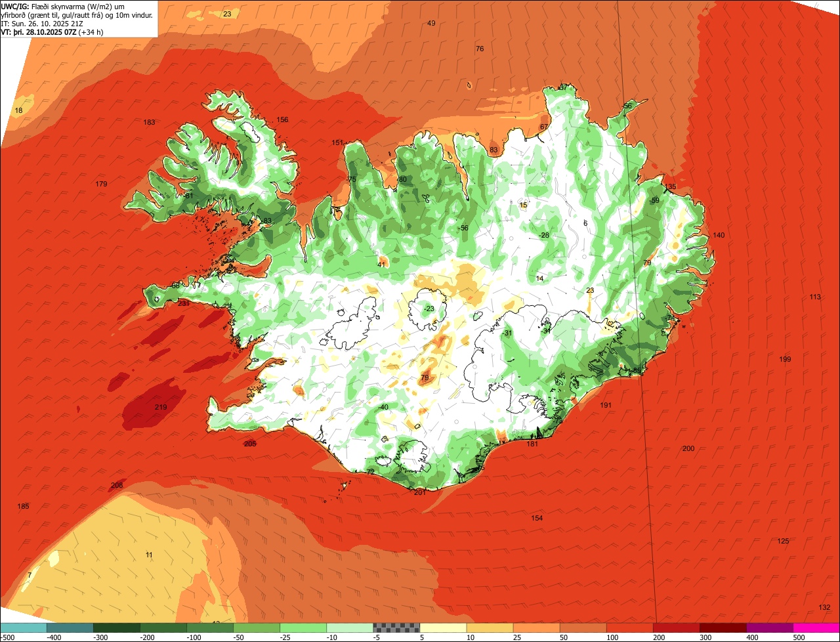Click the map value 156
840x642 pixels.
(282, 119)
